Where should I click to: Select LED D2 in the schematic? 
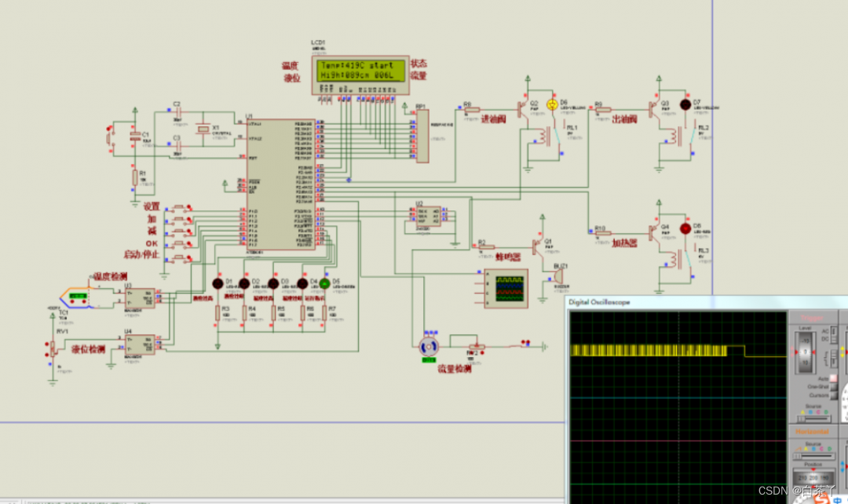point(244,283)
